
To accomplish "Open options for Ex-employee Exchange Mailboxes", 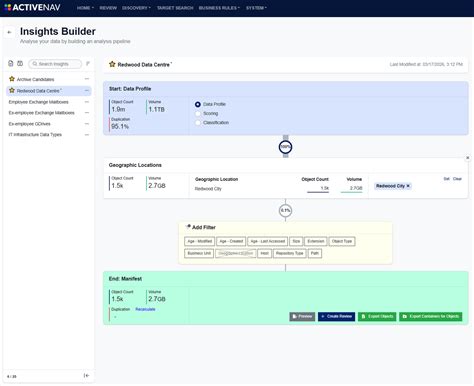I will (x=87, y=113).
